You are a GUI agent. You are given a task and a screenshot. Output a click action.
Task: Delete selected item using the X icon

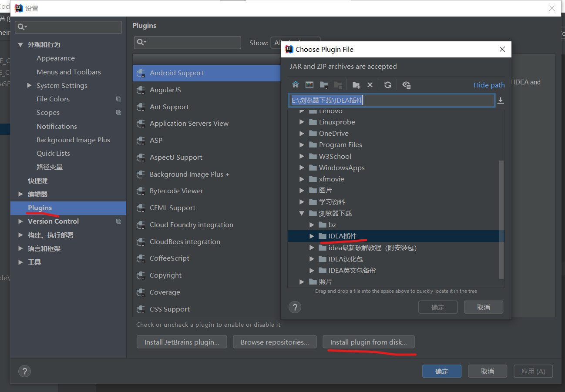(370, 85)
